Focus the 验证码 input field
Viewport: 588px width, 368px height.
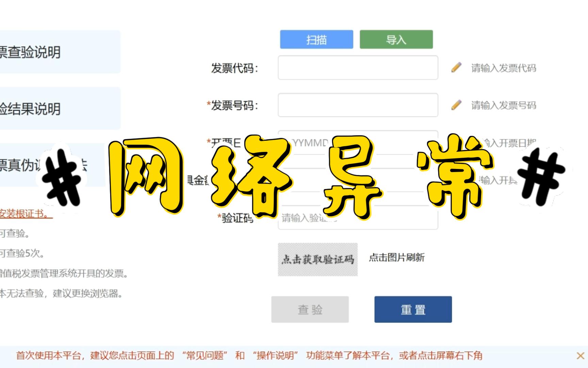pos(358,217)
